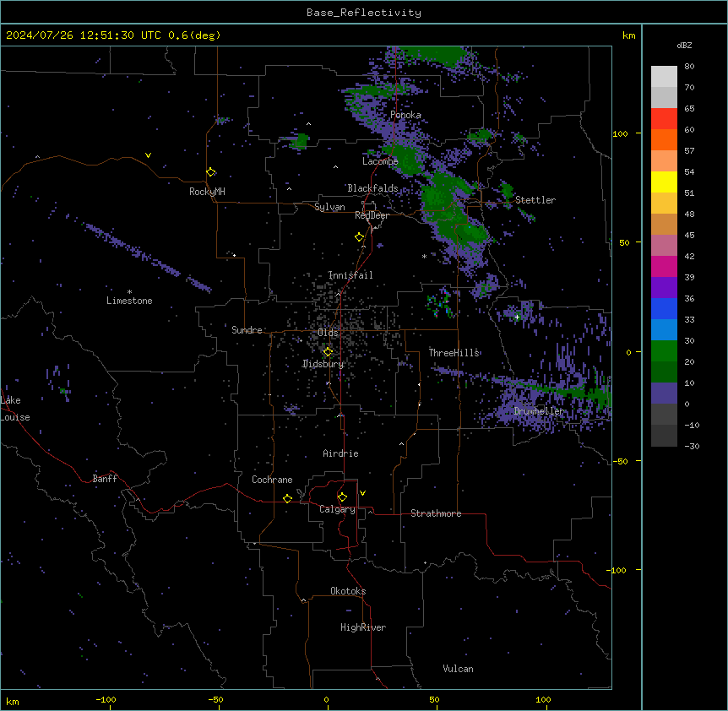The image size is (728, 711).
Task: Click the Olds city label
Action: 328,333
